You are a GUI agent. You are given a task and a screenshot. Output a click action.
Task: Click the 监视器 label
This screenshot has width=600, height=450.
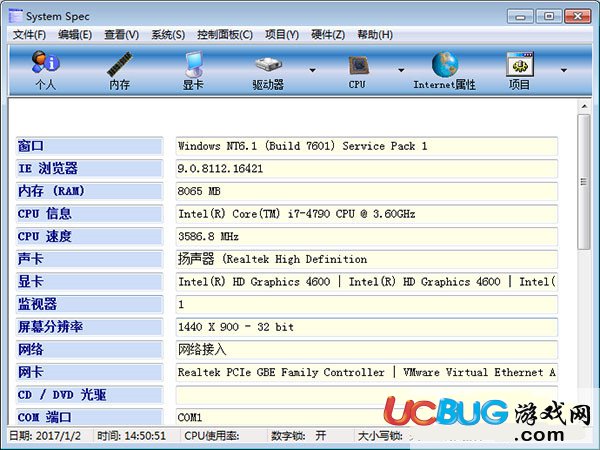click(90, 305)
